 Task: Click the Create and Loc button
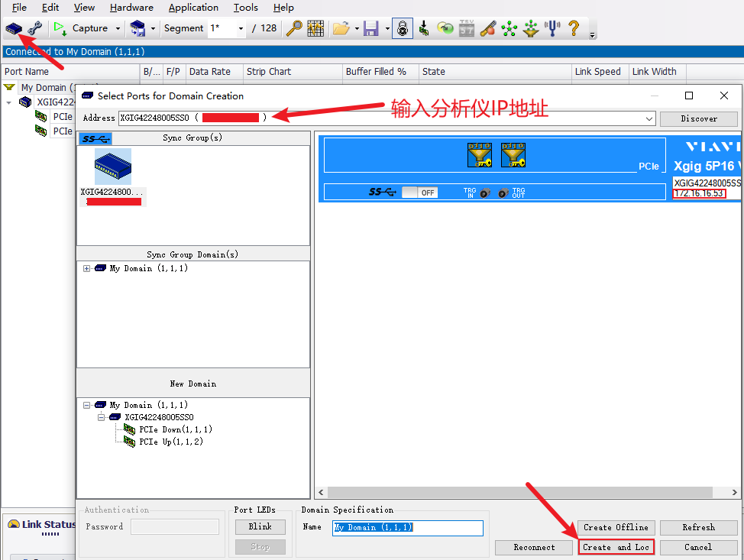[x=616, y=547]
